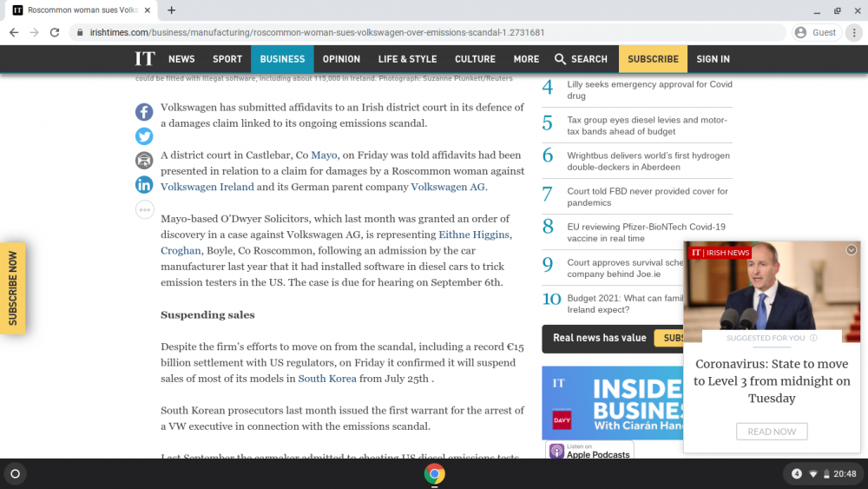
Task: Open EU reviewing Pfizer-BioNTech headline
Action: 646,233
